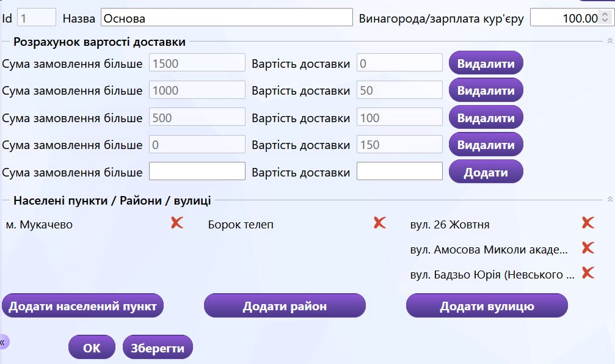The width and height of the screenshot is (615, 364).
Task: Select Борок телеп in districts list
Action: click(241, 225)
